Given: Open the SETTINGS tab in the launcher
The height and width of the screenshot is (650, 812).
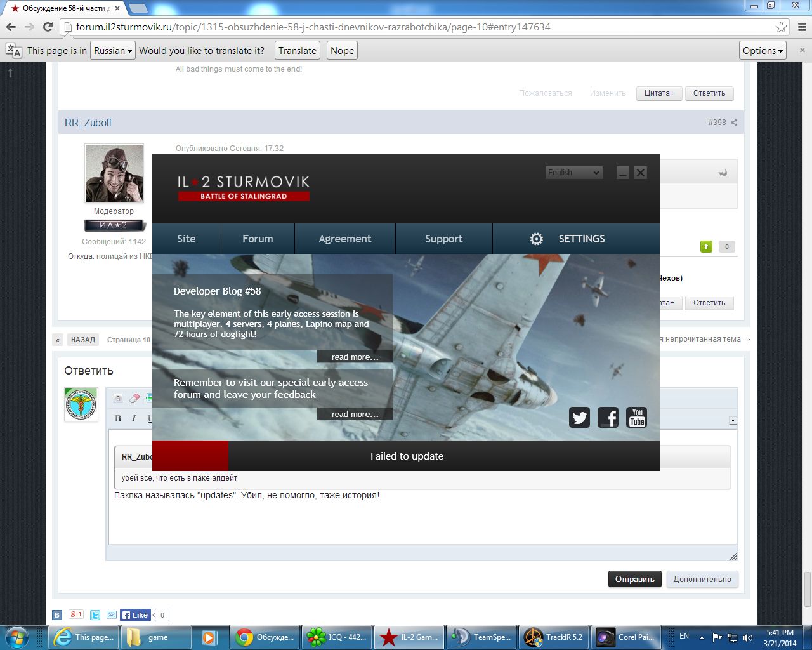Looking at the screenshot, I should 576,239.
